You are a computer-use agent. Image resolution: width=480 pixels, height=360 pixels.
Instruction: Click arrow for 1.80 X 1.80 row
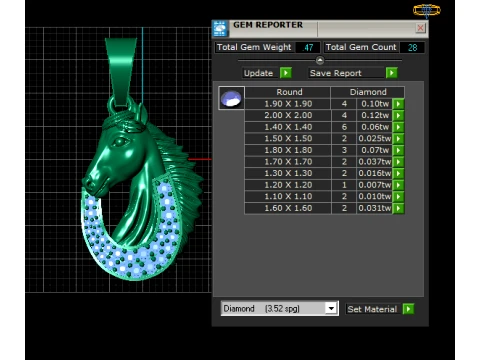coord(398,150)
